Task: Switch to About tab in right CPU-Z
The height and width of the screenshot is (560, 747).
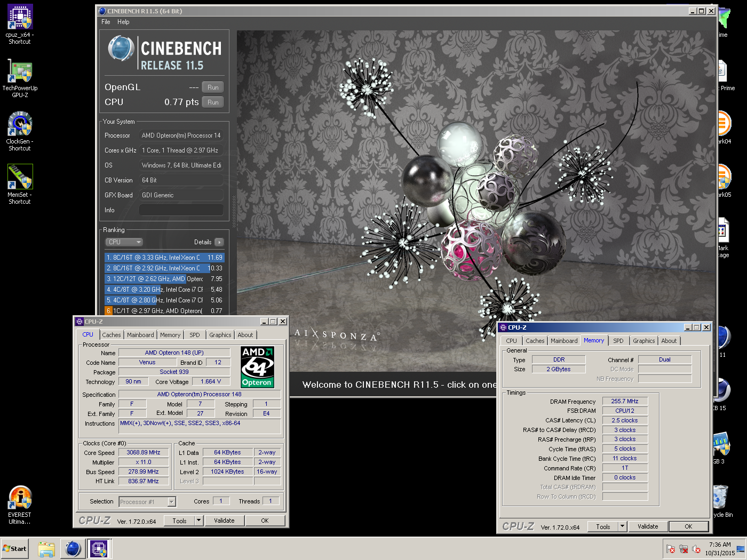Action: tap(669, 341)
